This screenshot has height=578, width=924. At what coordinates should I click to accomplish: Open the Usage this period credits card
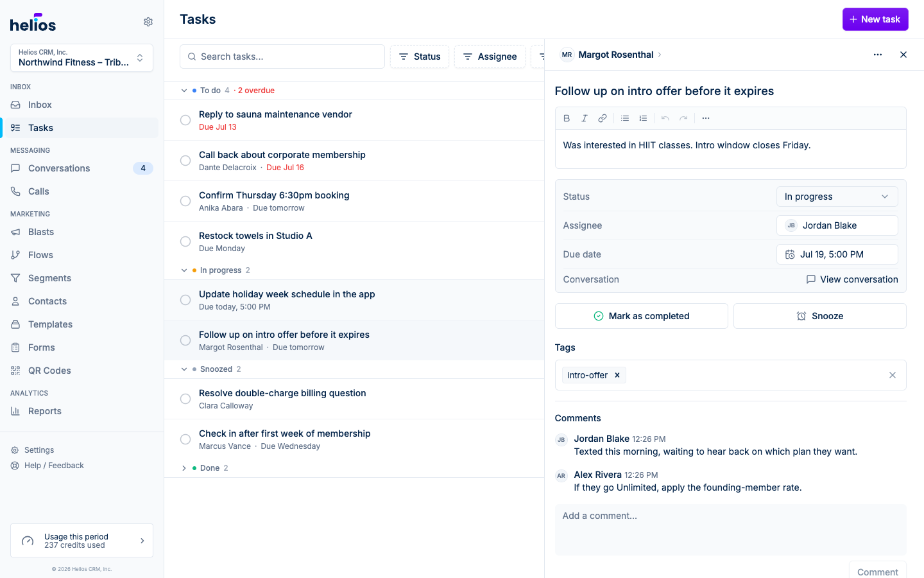pyautogui.click(x=81, y=541)
